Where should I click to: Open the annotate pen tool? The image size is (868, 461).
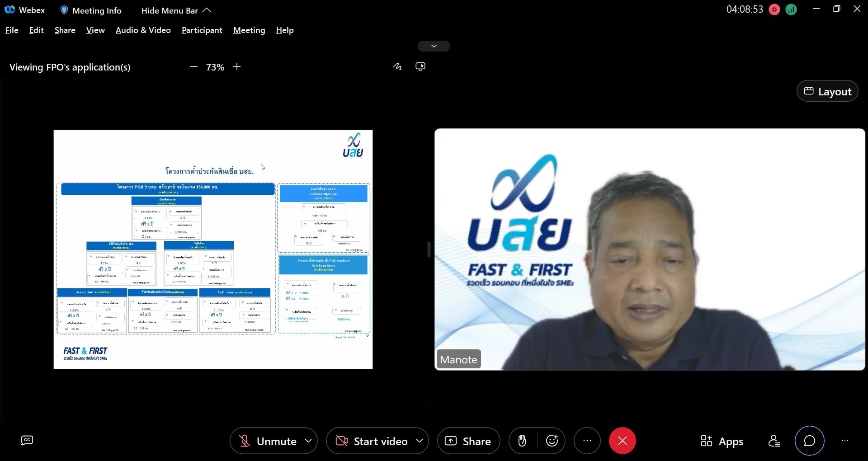pyautogui.click(x=397, y=66)
